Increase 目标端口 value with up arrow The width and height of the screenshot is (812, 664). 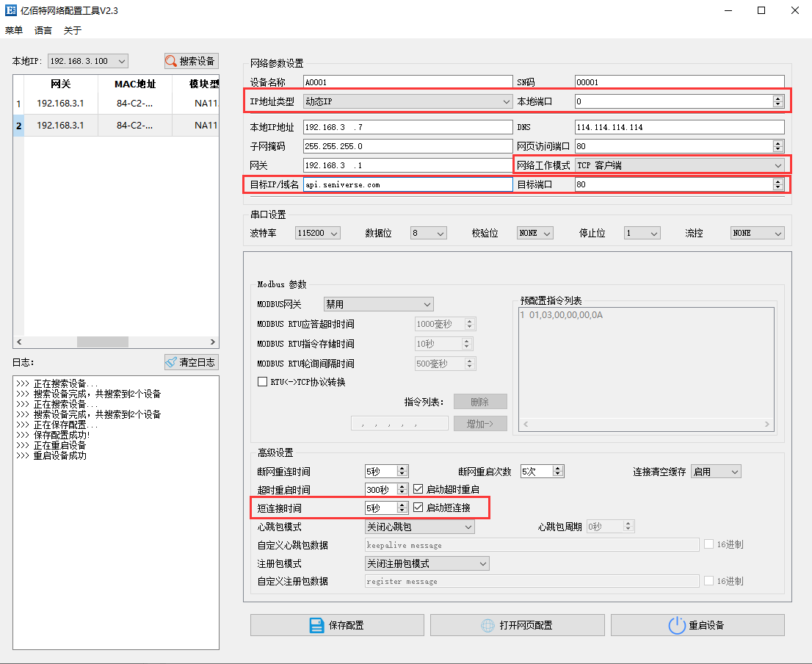(778, 182)
